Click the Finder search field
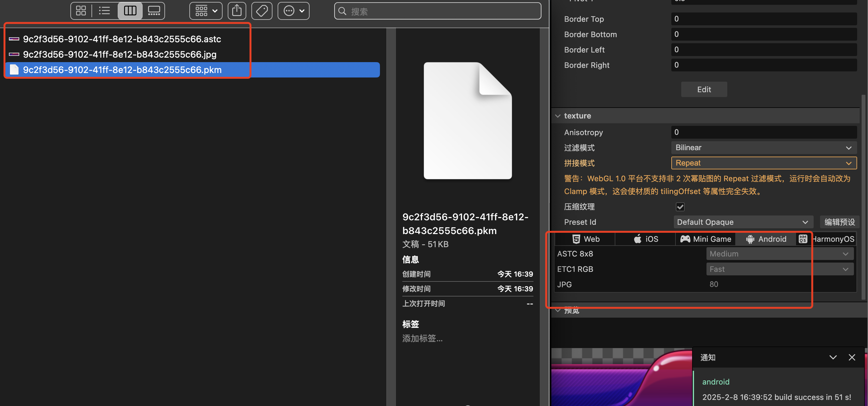868x406 pixels. click(438, 12)
